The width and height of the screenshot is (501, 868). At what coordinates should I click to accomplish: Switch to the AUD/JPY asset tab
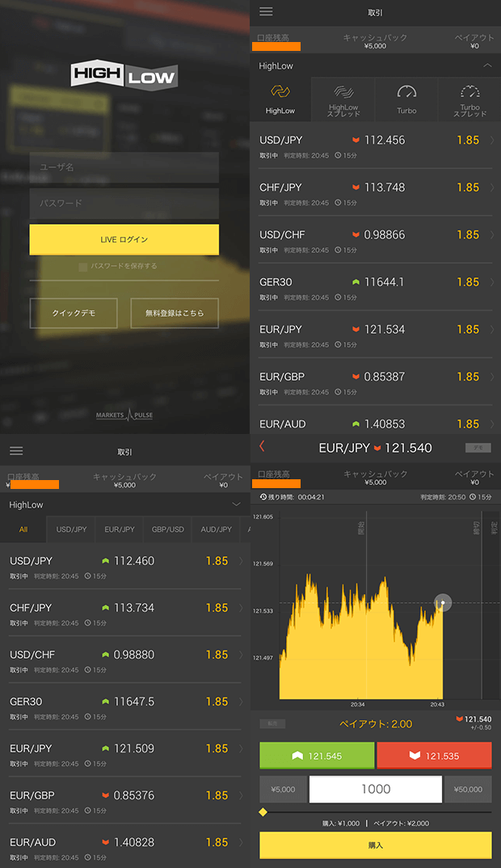216,529
